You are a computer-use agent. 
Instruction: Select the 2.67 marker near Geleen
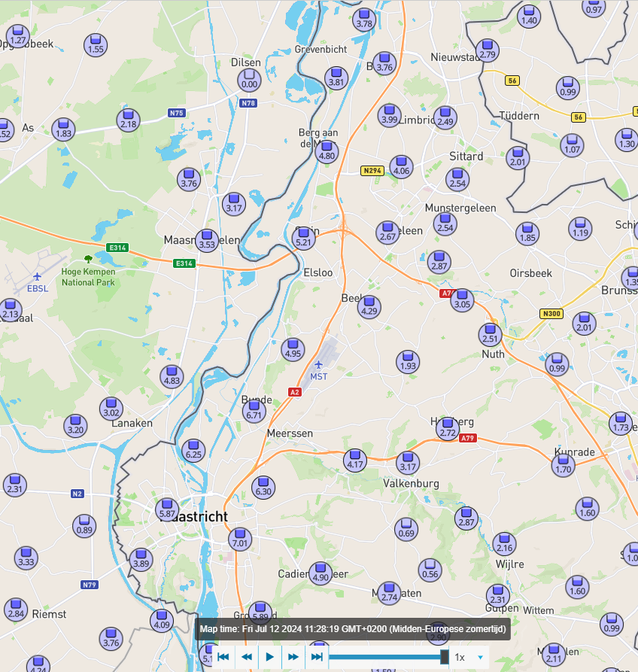pos(387,233)
